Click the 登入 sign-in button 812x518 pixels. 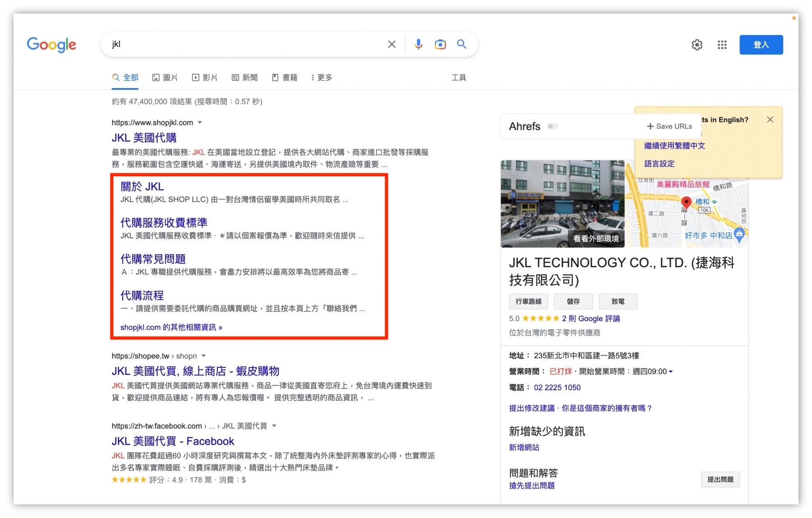[761, 45]
